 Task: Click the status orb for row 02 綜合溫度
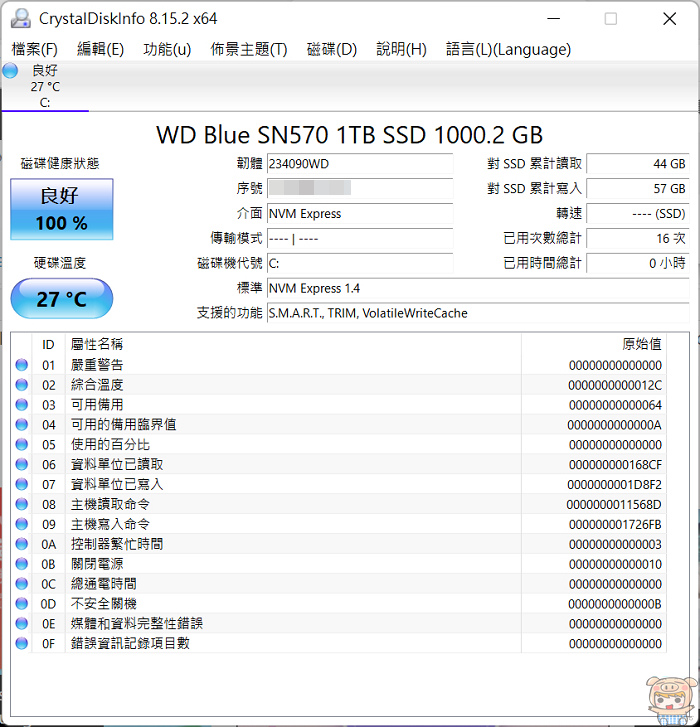point(21,385)
